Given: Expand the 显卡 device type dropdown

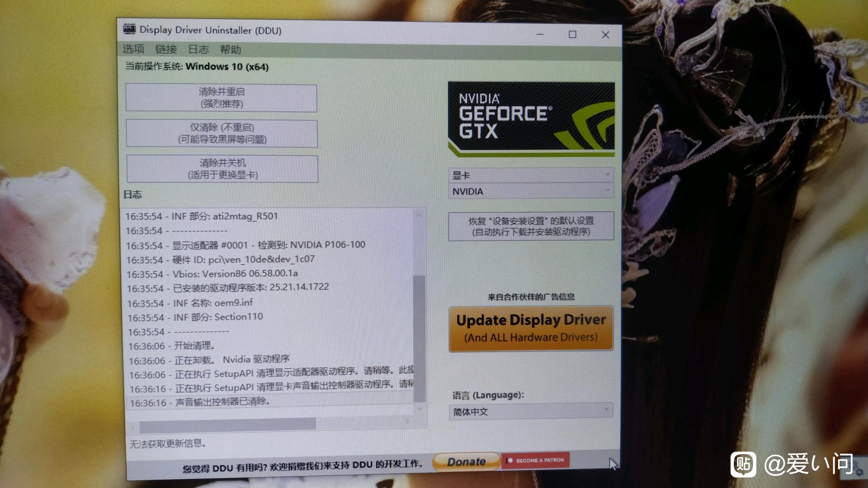Looking at the screenshot, I should point(531,175).
